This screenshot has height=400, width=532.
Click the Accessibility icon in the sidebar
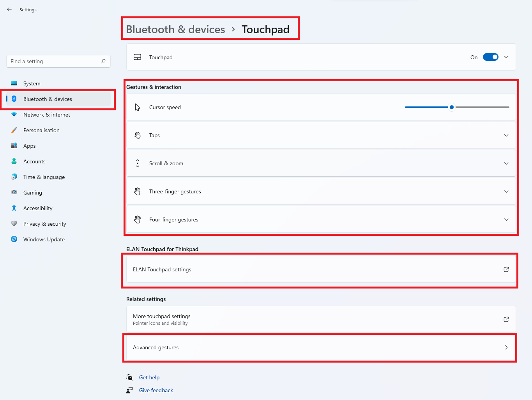tap(14, 208)
